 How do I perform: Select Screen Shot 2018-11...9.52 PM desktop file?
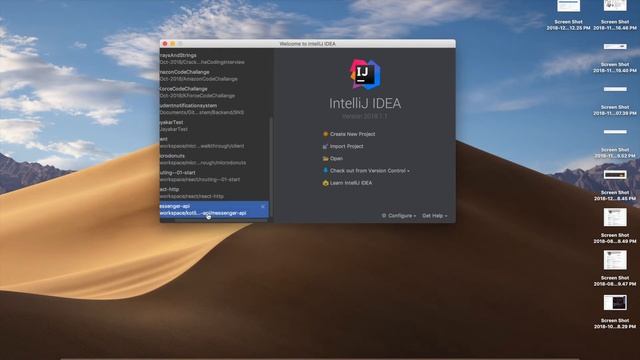[615, 143]
